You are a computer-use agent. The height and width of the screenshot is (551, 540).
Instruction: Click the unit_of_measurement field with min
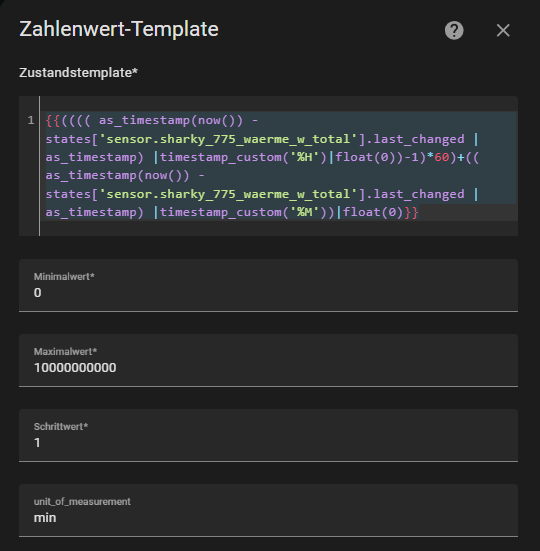click(268, 510)
